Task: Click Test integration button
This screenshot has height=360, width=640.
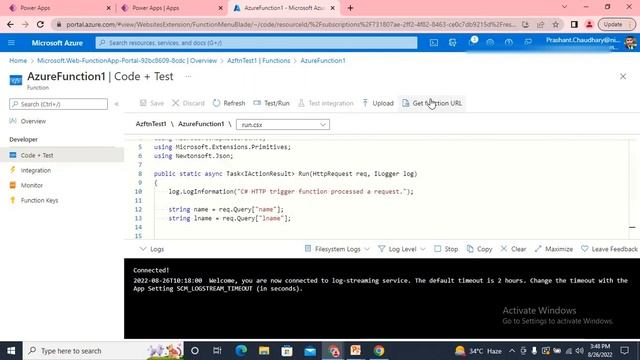Action: 326,103
